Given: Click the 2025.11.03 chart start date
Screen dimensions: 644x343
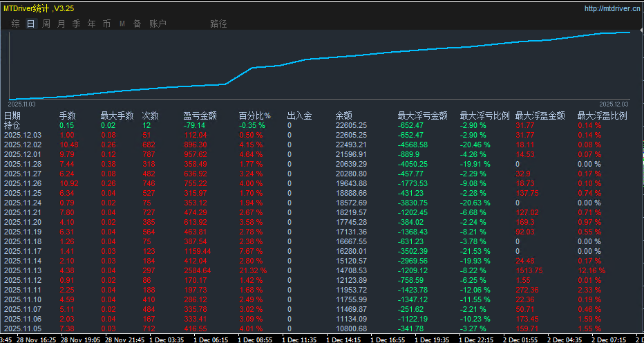Looking at the screenshot, I should 22,104.
